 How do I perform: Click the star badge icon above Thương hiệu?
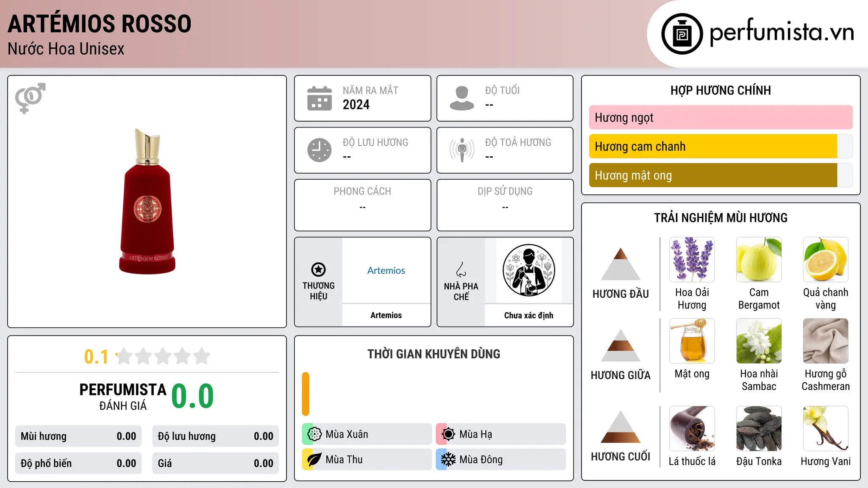[318, 269]
